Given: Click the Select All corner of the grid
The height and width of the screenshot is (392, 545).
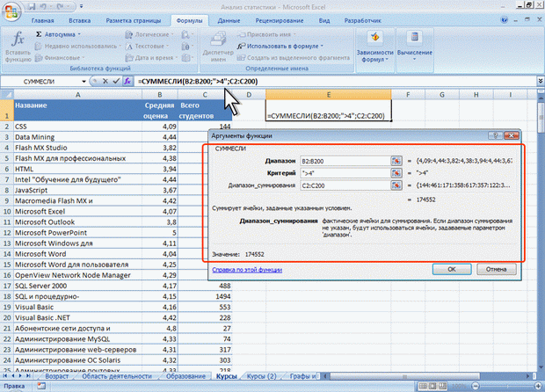Looking at the screenshot, I should [7, 95].
